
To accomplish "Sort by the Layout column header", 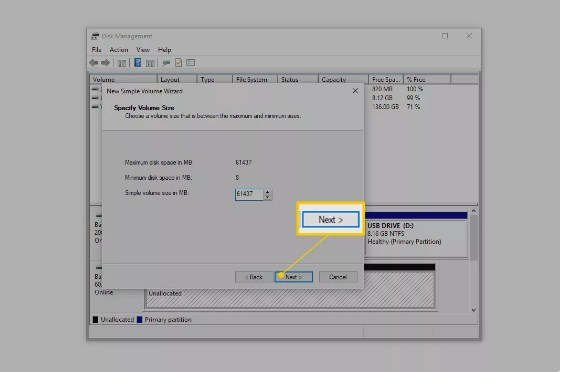I will (177, 79).
